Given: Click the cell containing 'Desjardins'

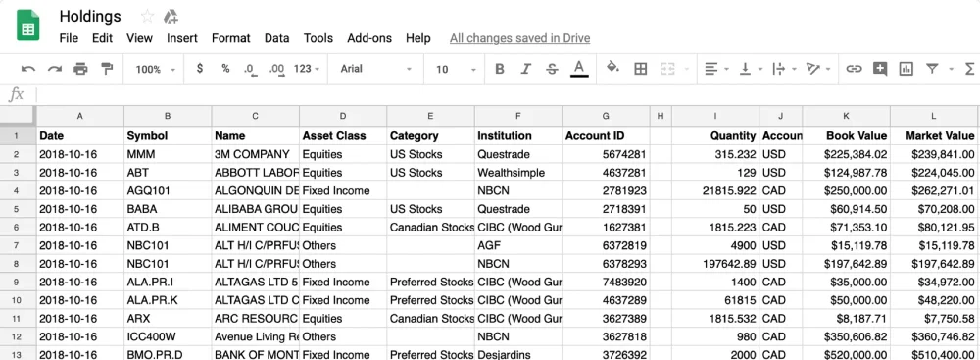Looking at the screenshot, I should [518, 354].
